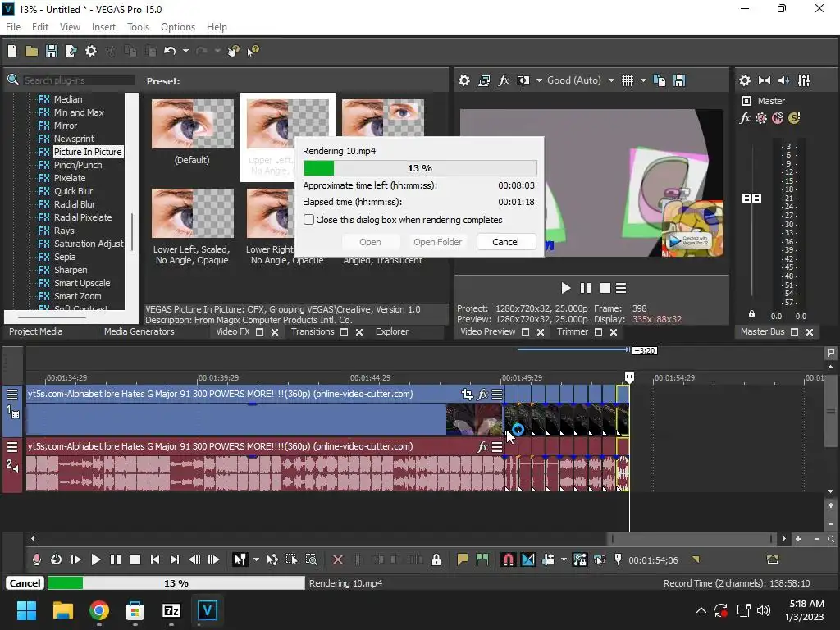Toggle loop playback in transport bar
This screenshot has height=630, width=840.
pyautogui.click(x=56, y=559)
